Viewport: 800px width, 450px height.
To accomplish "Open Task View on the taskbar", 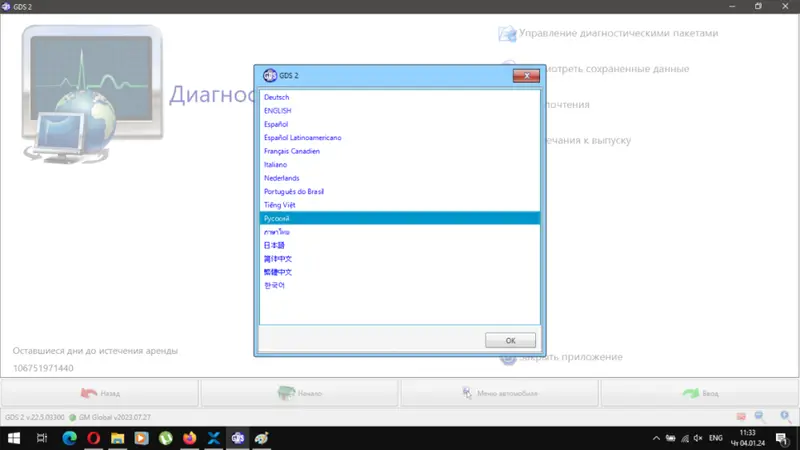I will tap(42, 438).
